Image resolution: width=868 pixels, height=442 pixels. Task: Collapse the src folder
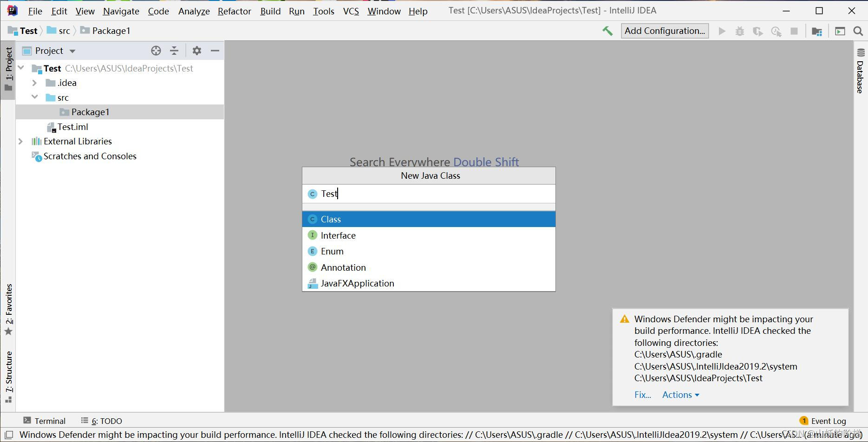coord(35,97)
